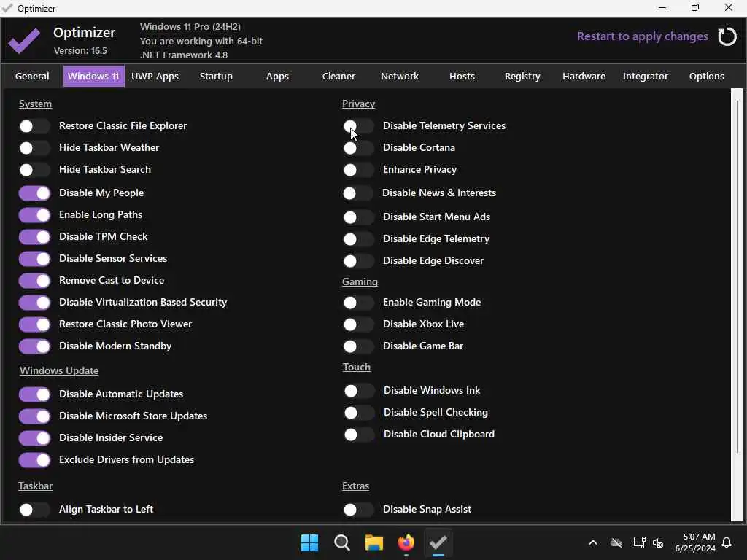Turn off Disable TPM Check
747x560 pixels.
click(34, 237)
